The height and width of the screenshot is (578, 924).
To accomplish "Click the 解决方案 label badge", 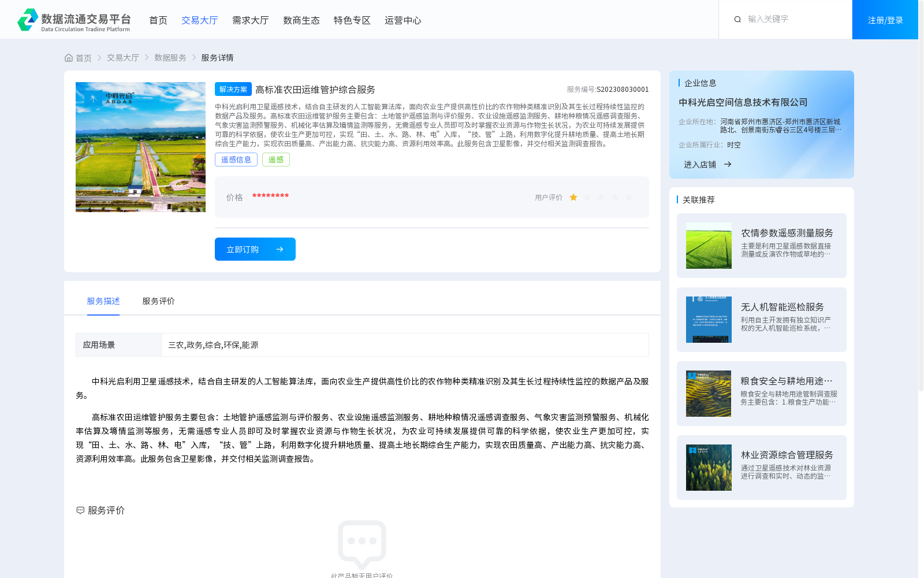I will (233, 89).
